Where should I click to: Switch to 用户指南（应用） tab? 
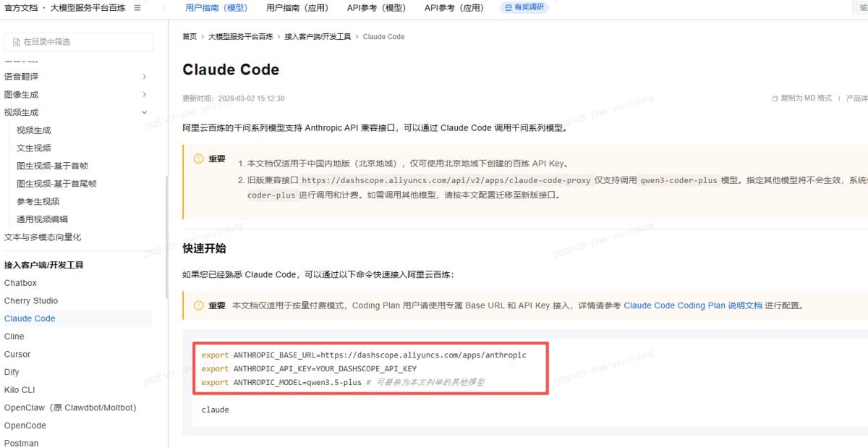coord(297,8)
